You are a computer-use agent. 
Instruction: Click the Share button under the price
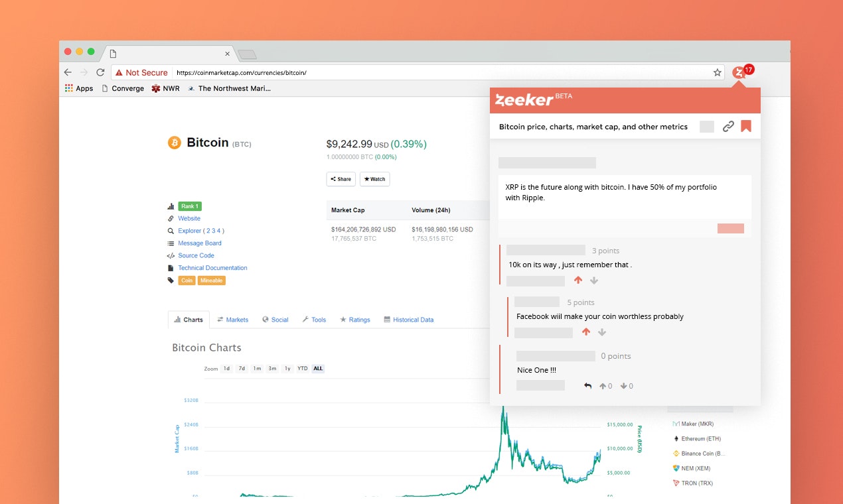[x=341, y=178]
